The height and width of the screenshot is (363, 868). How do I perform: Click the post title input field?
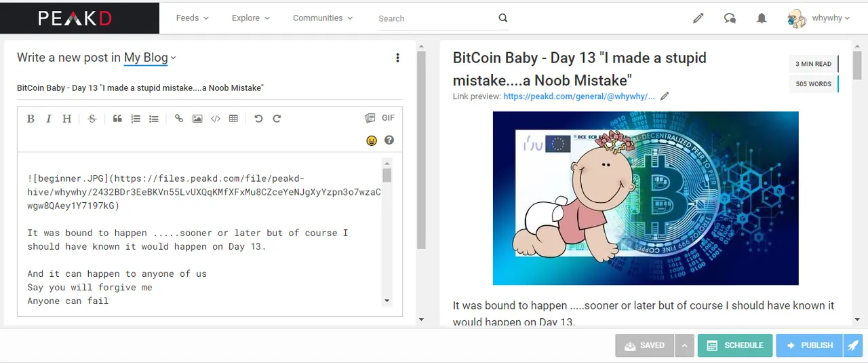coord(210,88)
